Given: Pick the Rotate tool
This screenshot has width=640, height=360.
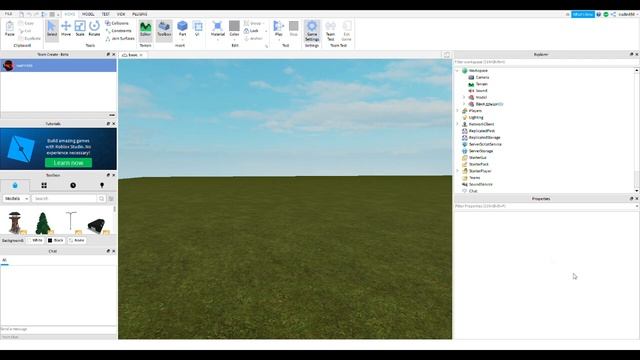Looking at the screenshot, I should click(94, 29).
